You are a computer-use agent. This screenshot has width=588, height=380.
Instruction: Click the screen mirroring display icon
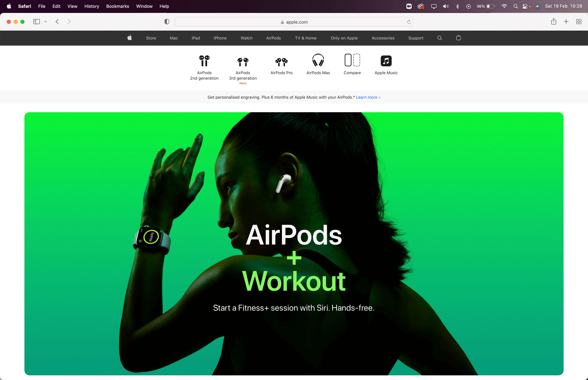coord(434,6)
